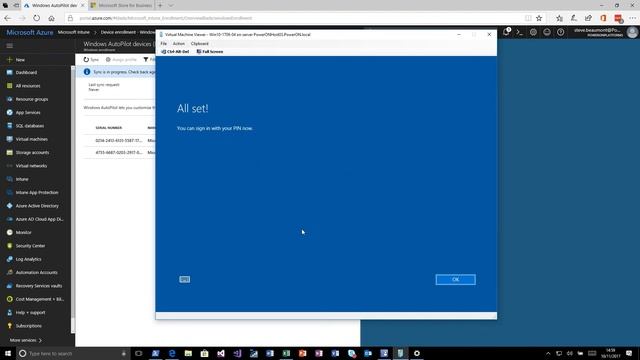Open Automation Accounts in the Azure sidebar

pos(36,273)
